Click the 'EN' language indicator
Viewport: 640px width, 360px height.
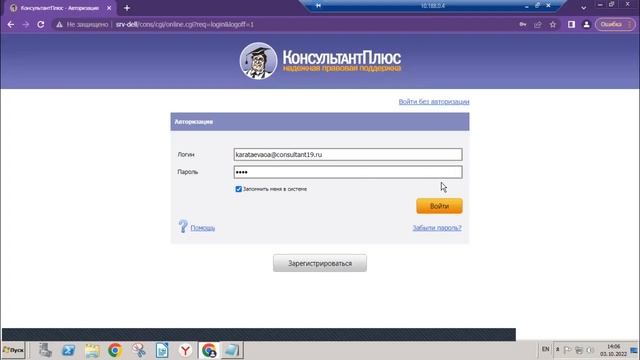coord(545,349)
